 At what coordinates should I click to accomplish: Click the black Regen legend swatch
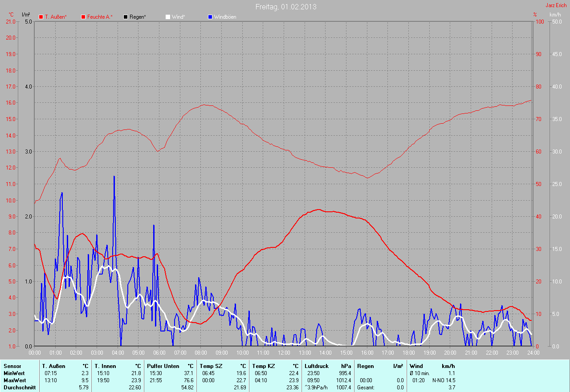pos(126,17)
